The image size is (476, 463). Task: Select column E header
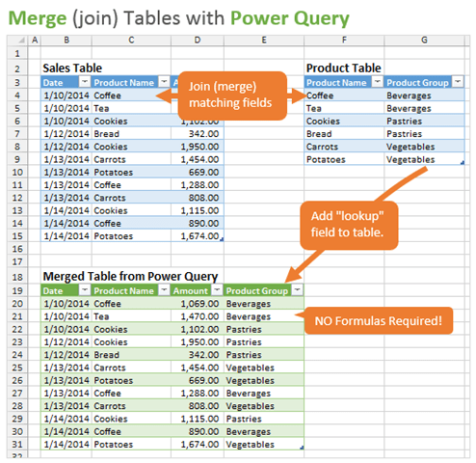point(264,41)
